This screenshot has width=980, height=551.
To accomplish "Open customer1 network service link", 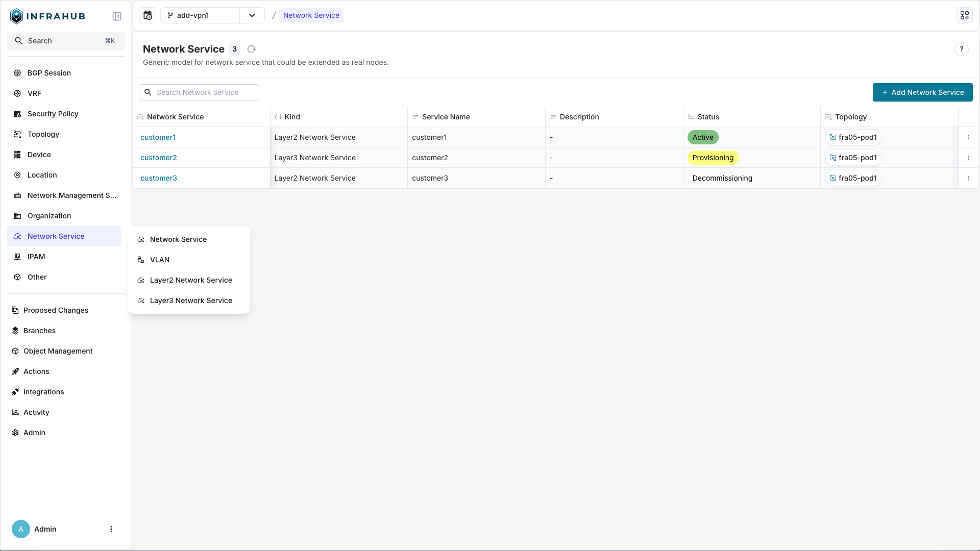I will [x=158, y=137].
